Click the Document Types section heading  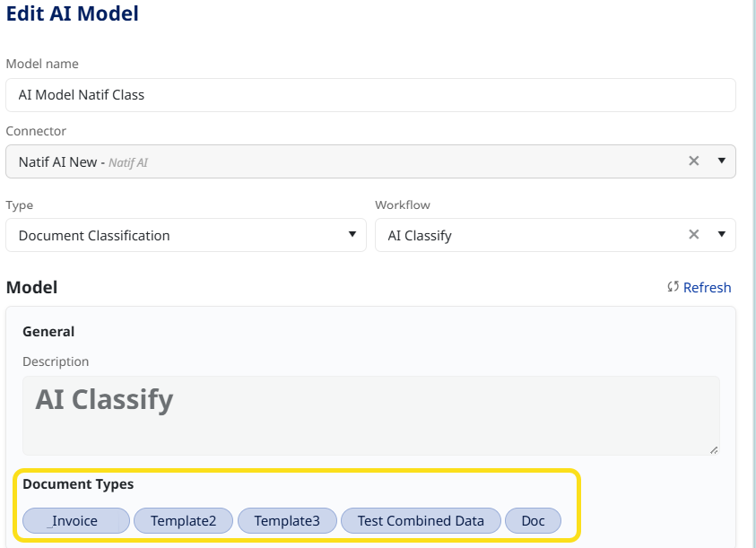[78, 484]
